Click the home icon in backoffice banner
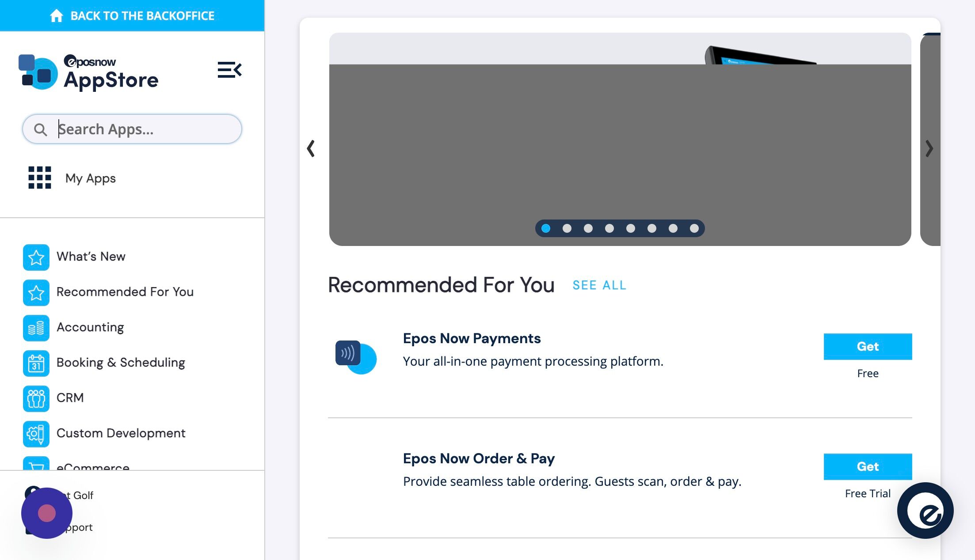 pos(56,16)
